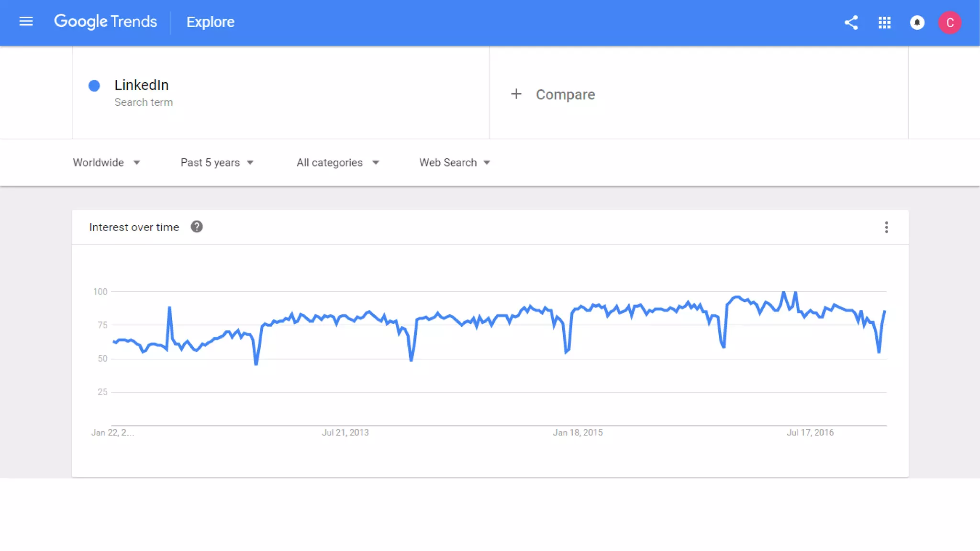The image size is (980, 551).
Task: Expand the Past 5 years dropdown
Action: pos(217,163)
